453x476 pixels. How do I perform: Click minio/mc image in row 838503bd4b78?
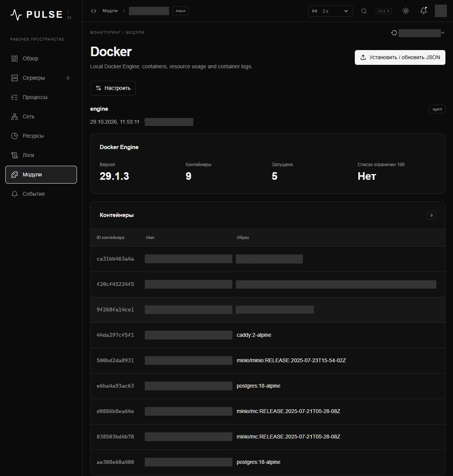tap(288, 437)
